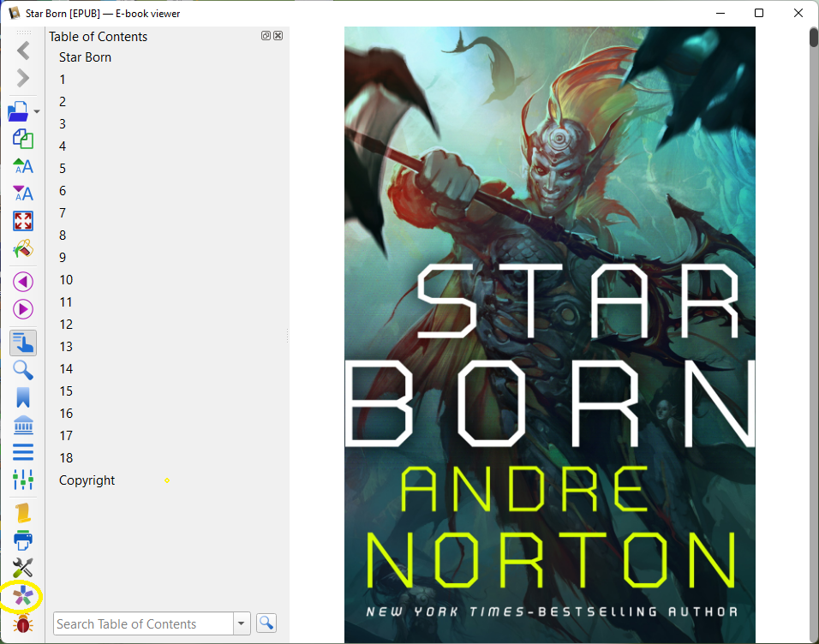Jump to chapter 17 in contents

(x=66, y=436)
